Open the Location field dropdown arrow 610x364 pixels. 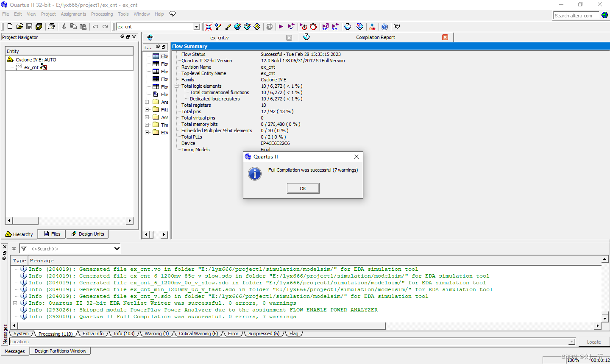click(x=571, y=342)
